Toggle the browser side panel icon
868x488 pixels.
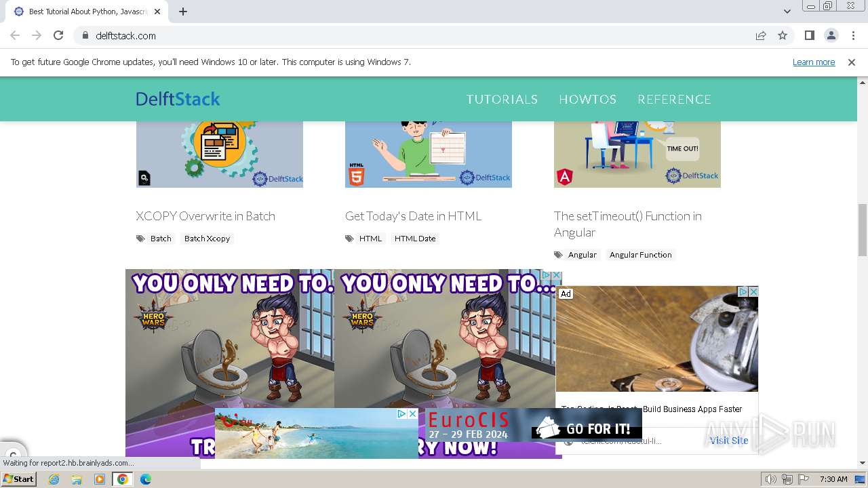click(x=810, y=35)
